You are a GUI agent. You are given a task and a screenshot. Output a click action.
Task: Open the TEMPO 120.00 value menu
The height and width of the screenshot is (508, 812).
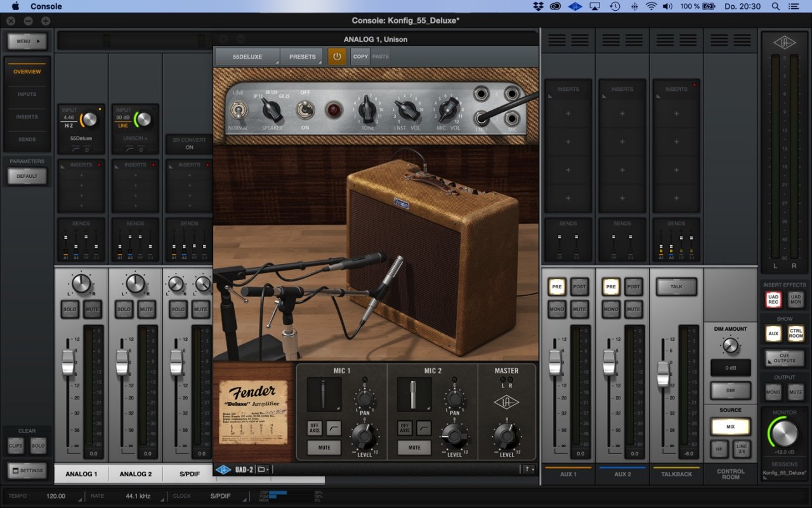point(56,496)
